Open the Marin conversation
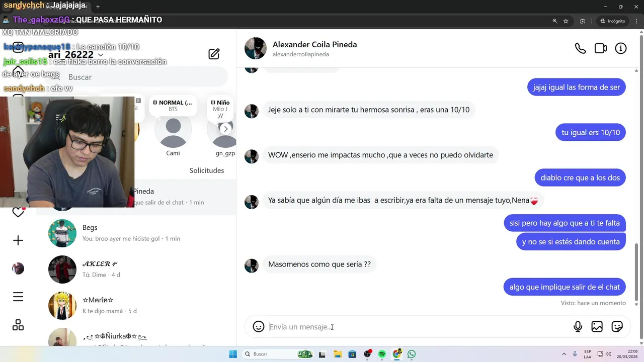 click(136, 305)
